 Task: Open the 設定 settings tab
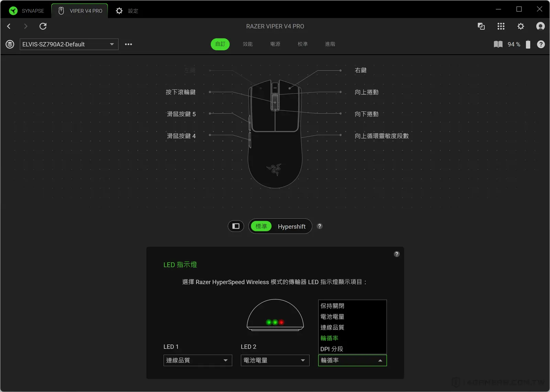click(x=127, y=11)
